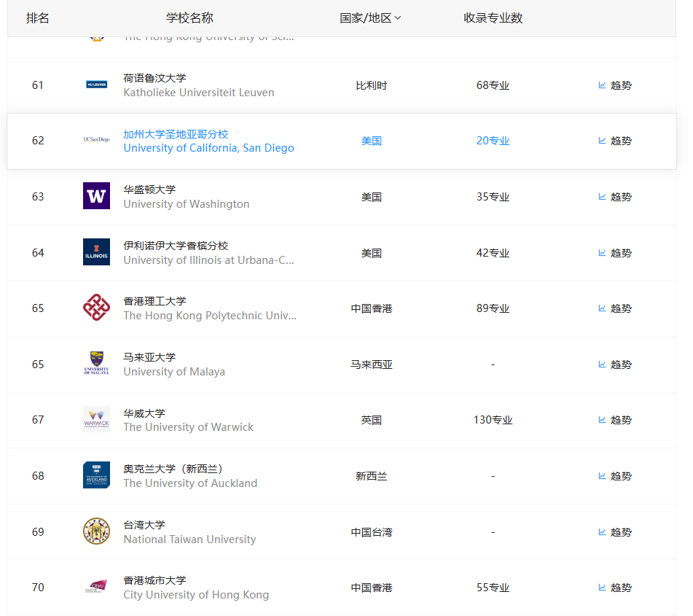Click the 收录专业数 column header

coord(493,18)
